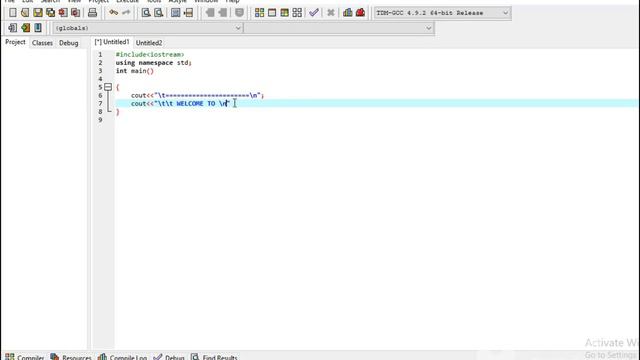The image size is (640, 360).
Task: Click line number 9 in gutter
Action: 100,120
